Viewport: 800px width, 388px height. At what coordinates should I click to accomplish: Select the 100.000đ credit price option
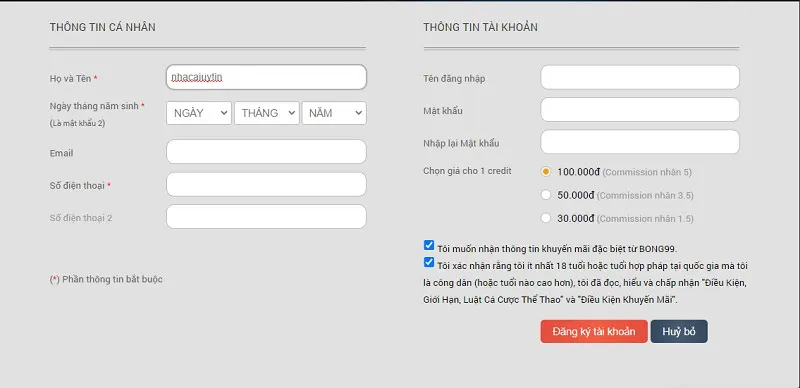pyautogui.click(x=546, y=172)
